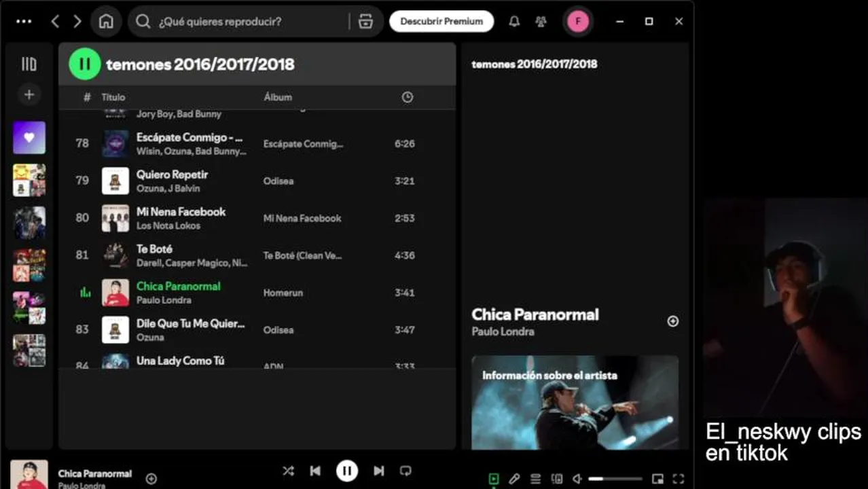
Task: Open album 'Odisea' of Quiero Repetir
Action: point(278,181)
